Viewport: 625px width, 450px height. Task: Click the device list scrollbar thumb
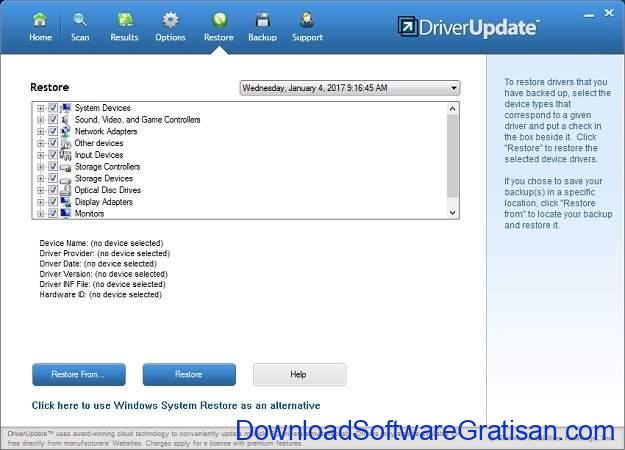click(452, 156)
